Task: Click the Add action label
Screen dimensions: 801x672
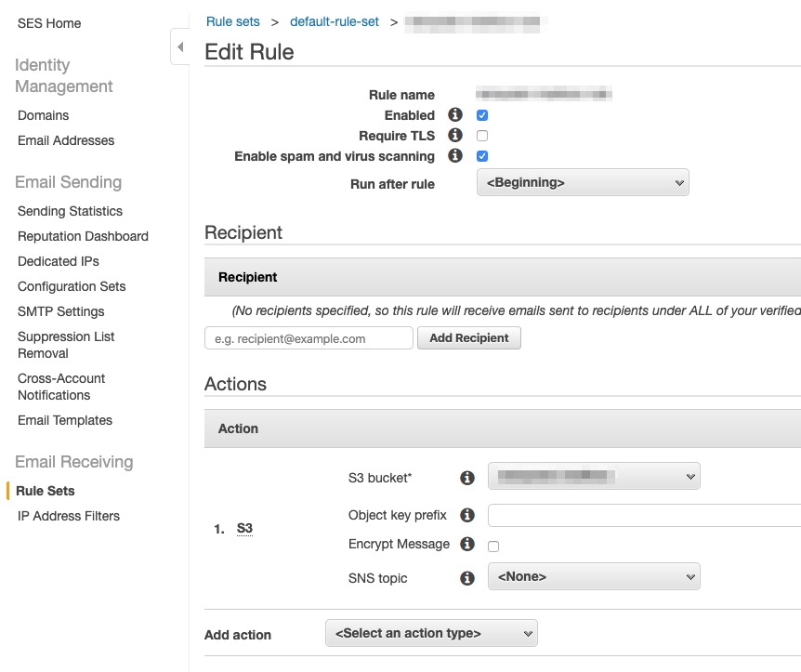Action: tap(238, 635)
